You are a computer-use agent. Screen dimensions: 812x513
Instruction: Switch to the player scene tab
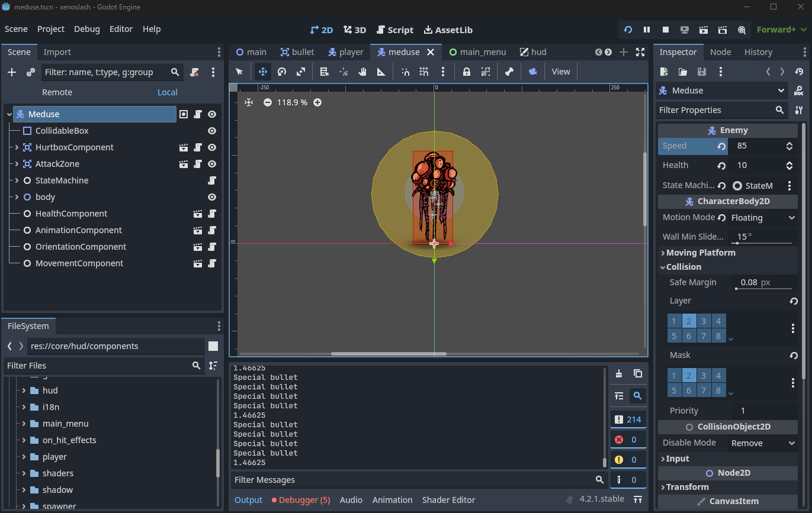346,52
